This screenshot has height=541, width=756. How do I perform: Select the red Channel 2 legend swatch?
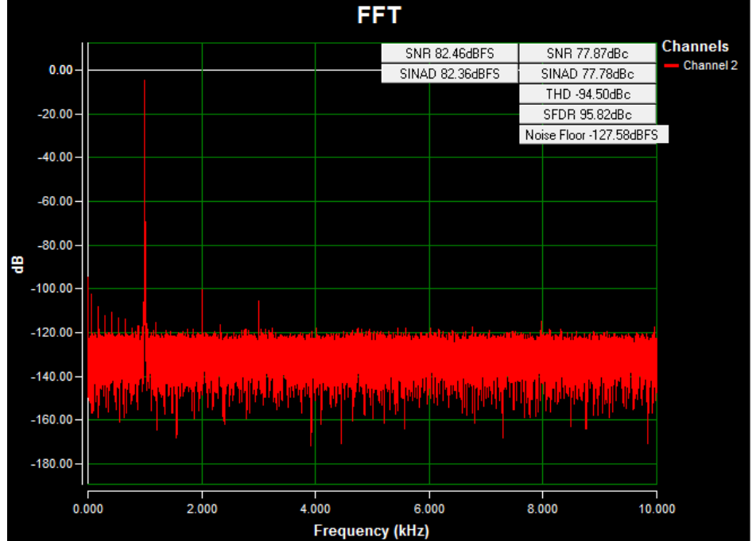(671, 65)
